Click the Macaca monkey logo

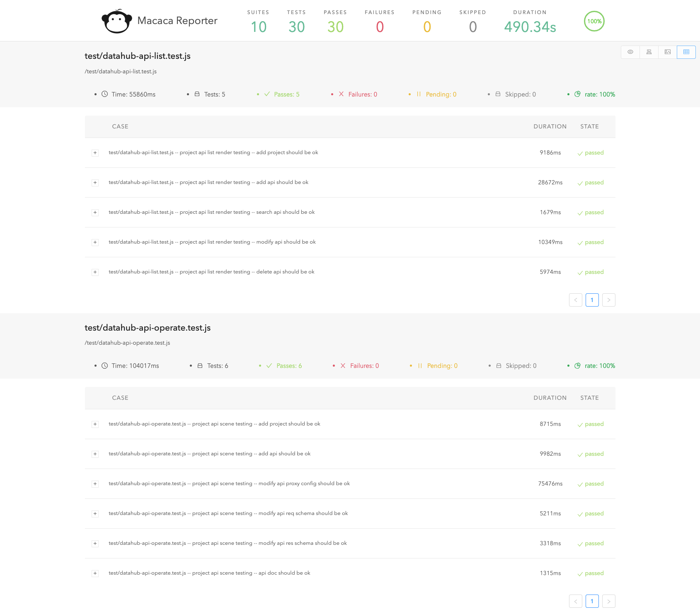pos(117,21)
